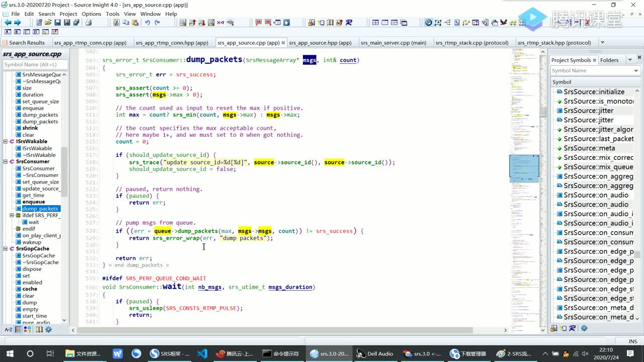Open the Relation window R icon

(x=349, y=23)
